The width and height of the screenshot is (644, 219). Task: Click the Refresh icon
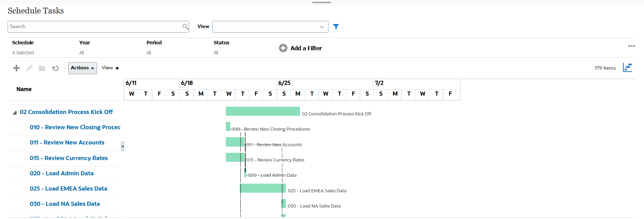[x=55, y=68]
